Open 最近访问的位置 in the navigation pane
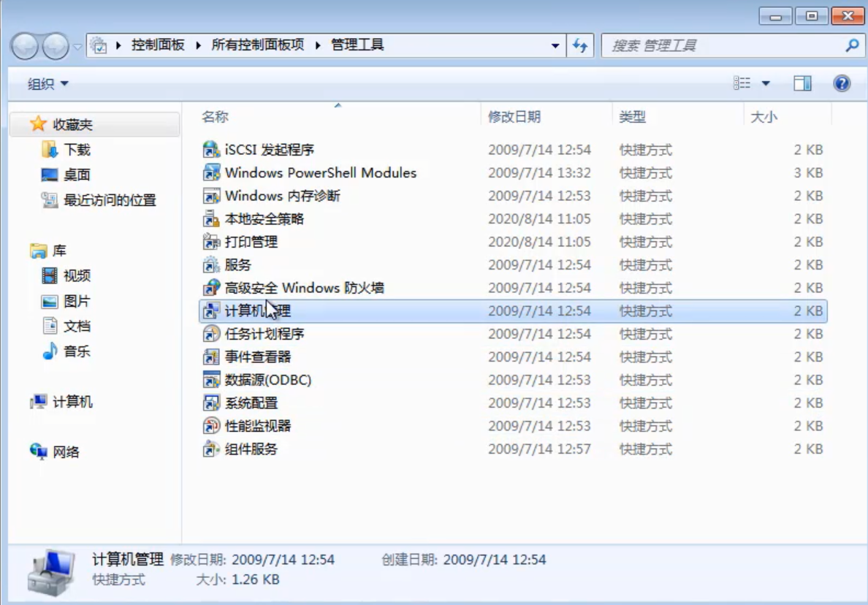 coord(110,199)
